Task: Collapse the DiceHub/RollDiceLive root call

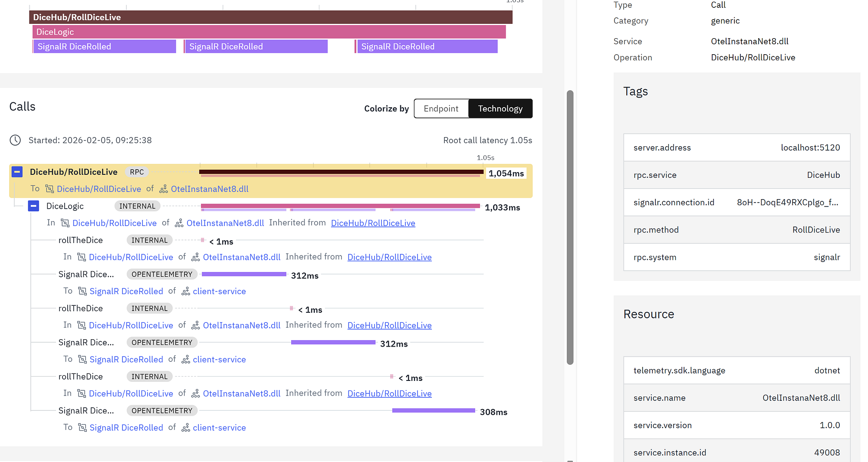Action: (17, 172)
